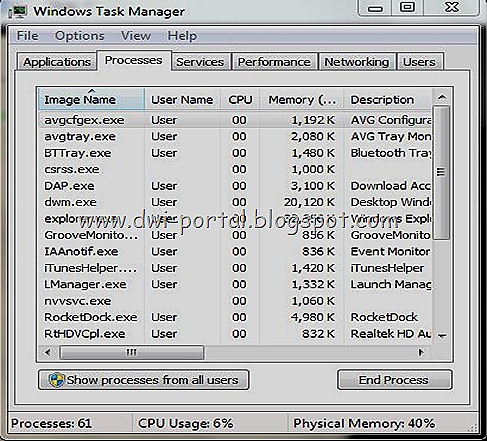Close the Task Manager window
487x441 pixels.
[x=452, y=7]
